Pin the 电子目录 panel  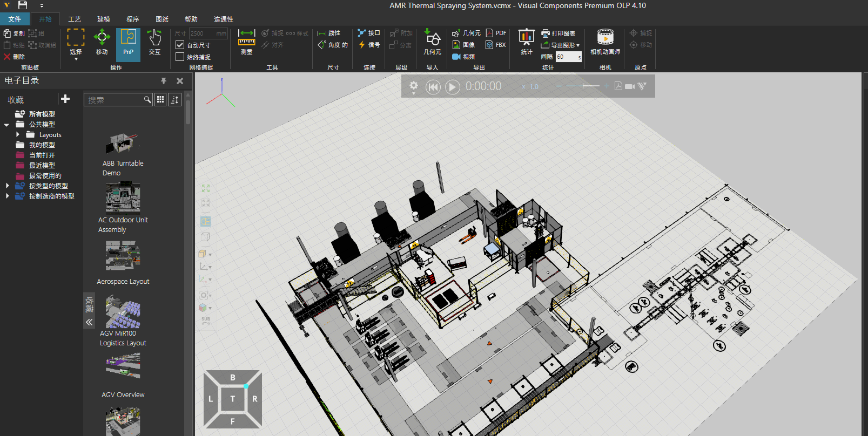pyautogui.click(x=164, y=81)
